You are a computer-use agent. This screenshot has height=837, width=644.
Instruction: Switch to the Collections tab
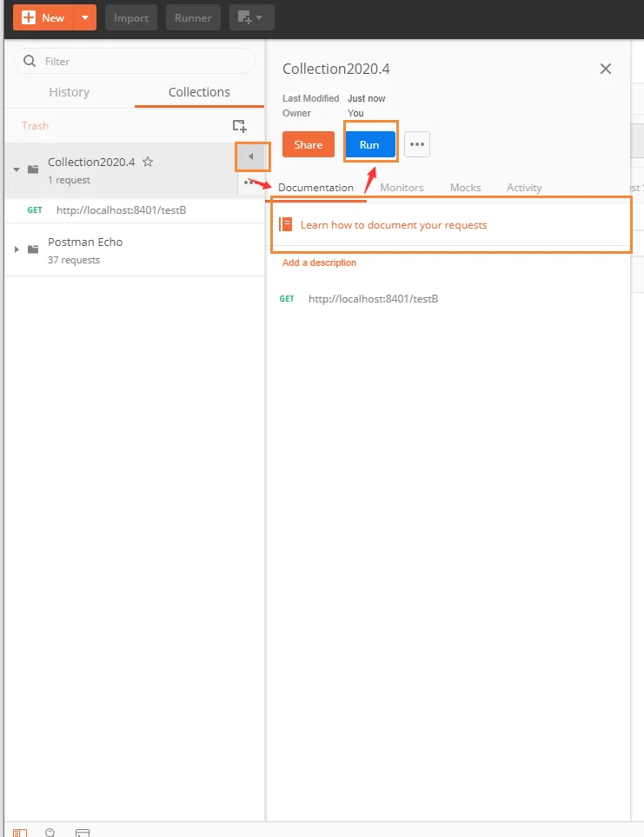coord(199,92)
